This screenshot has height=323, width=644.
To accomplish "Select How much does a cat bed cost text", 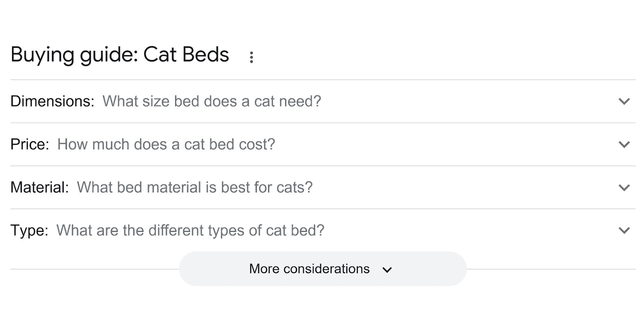I will [x=166, y=144].
